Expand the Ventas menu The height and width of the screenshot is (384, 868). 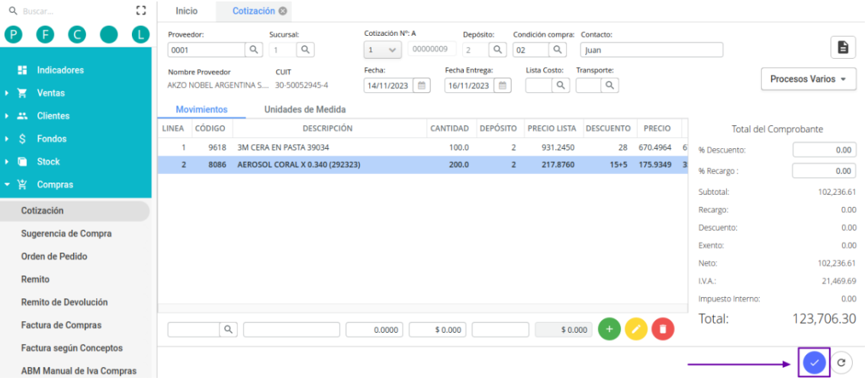pos(51,93)
